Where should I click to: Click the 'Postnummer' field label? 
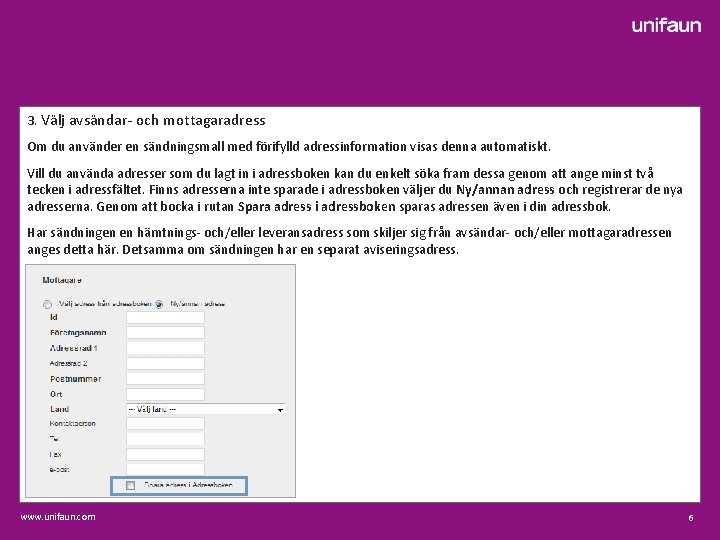coord(76,379)
